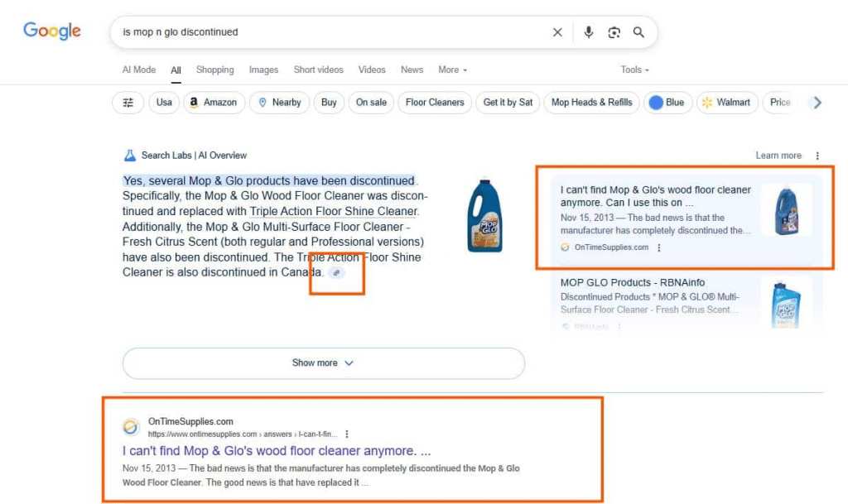848x504 pixels.
Task: Open Mop & Glo bottle image in overview
Action: tap(485, 216)
